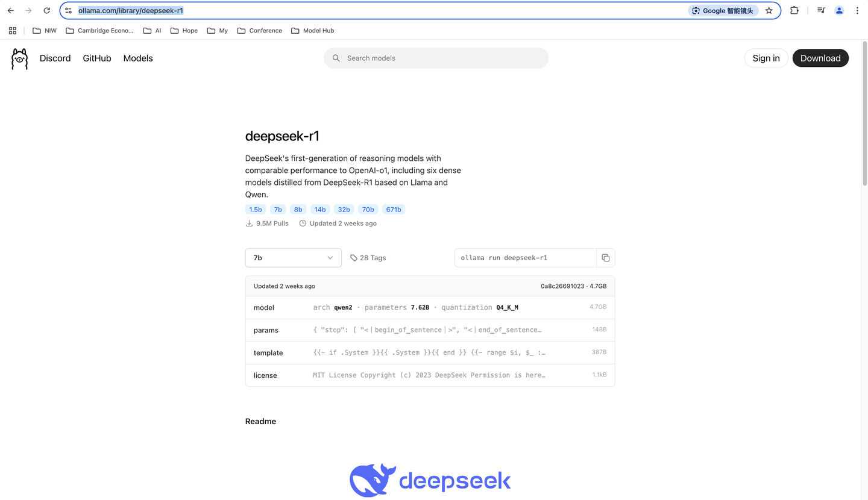The height and width of the screenshot is (500, 868).
Task: Click the browser forward arrow
Action: tap(28, 11)
